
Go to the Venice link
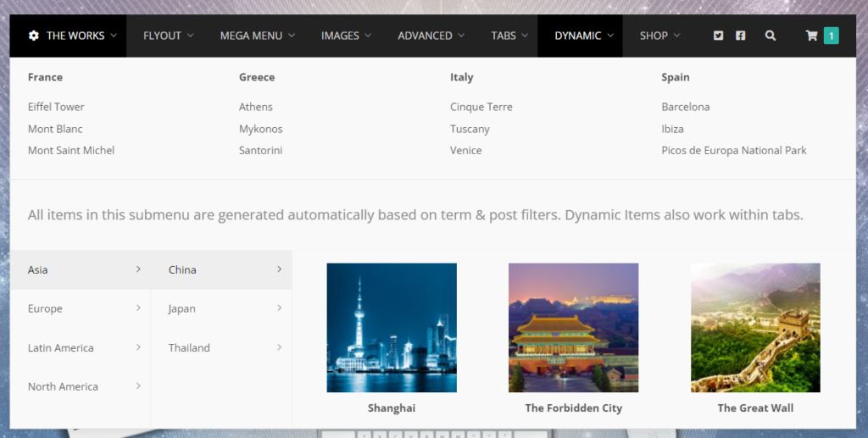tap(465, 151)
